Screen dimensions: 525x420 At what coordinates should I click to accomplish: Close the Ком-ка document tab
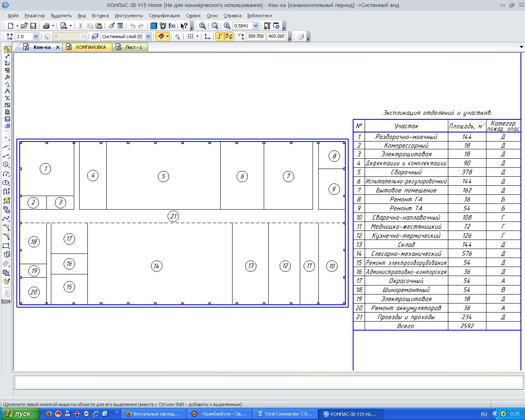[x=58, y=48]
